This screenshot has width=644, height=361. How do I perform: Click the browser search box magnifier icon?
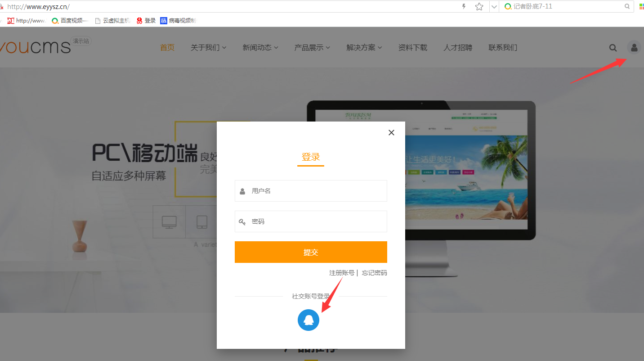pyautogui.click(x=627, y=6)
